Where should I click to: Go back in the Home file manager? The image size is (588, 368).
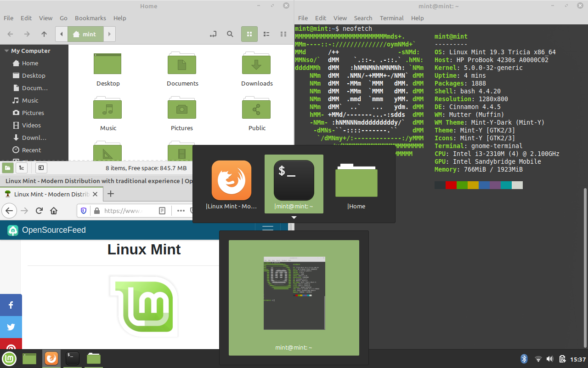coord(10,34)
